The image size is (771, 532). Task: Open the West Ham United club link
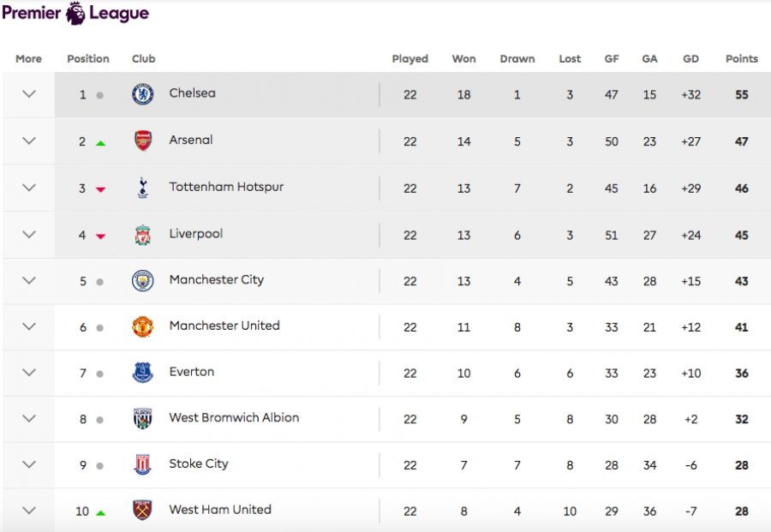(x=220, y=510)
